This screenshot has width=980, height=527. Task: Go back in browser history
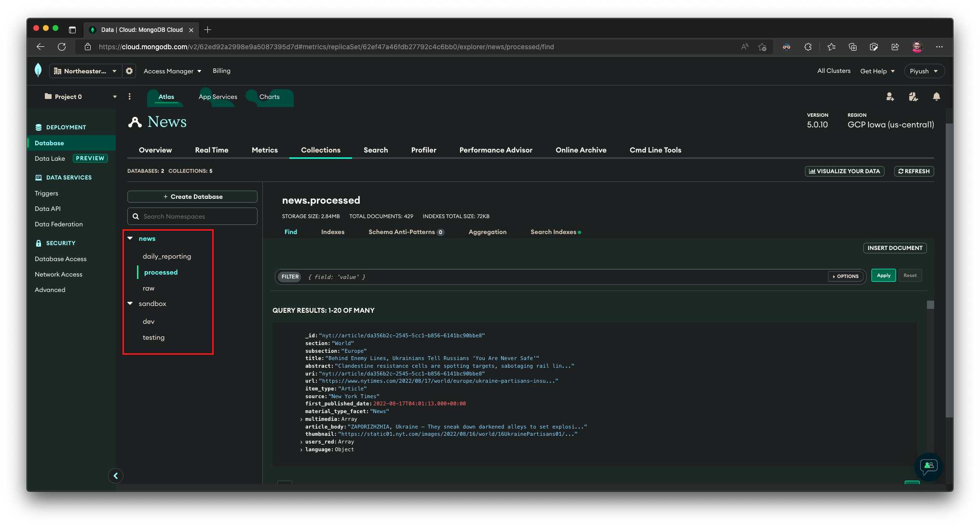click(x=41, y=47)
